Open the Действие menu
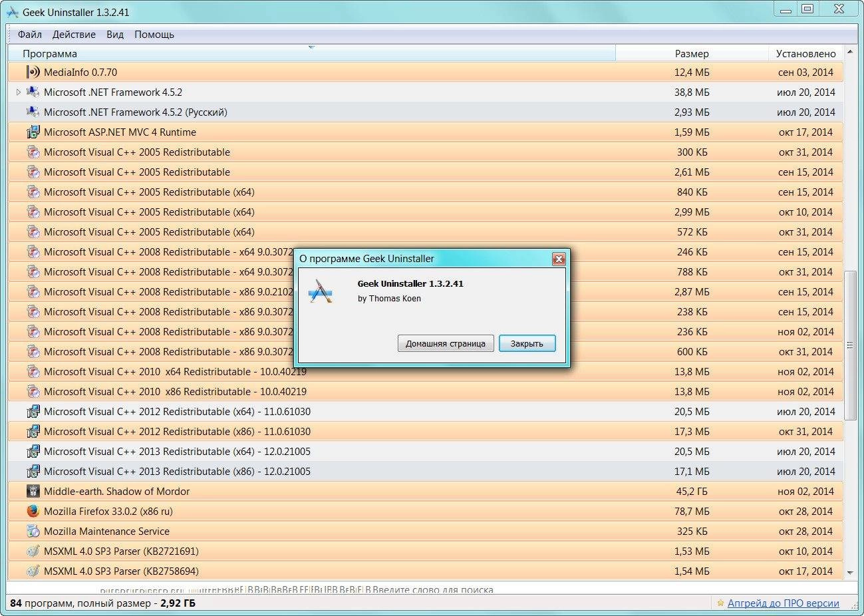 pos(74,35)
